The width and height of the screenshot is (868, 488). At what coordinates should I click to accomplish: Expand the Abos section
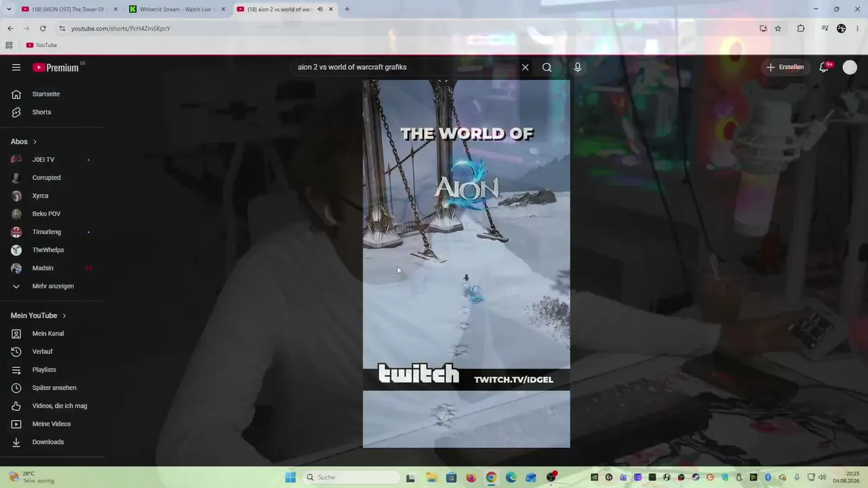24,142
